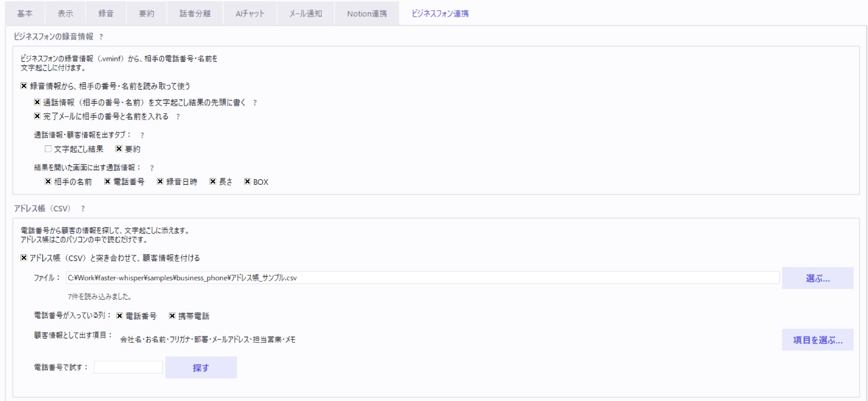The height and width of the screenshot is (401, 868).
Task: Click 選ぶ... to pick the CSV file
Action: [817, 278]
